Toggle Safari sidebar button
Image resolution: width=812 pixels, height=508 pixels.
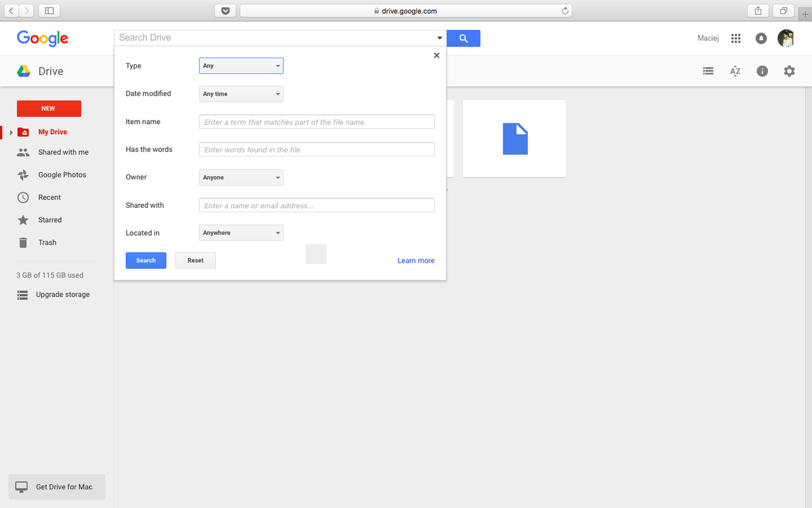click(49, 11)
